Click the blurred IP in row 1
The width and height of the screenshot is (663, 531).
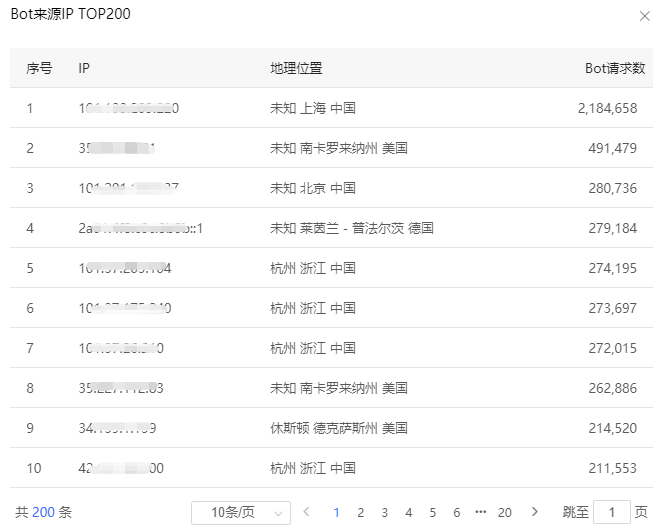click(x=129, y=108)
